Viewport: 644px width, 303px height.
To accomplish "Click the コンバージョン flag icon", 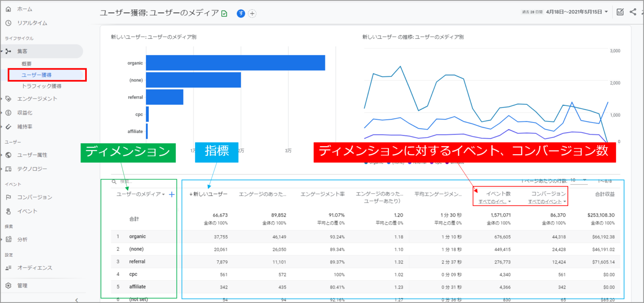I will pyautogui.click(x=8, y=197).
